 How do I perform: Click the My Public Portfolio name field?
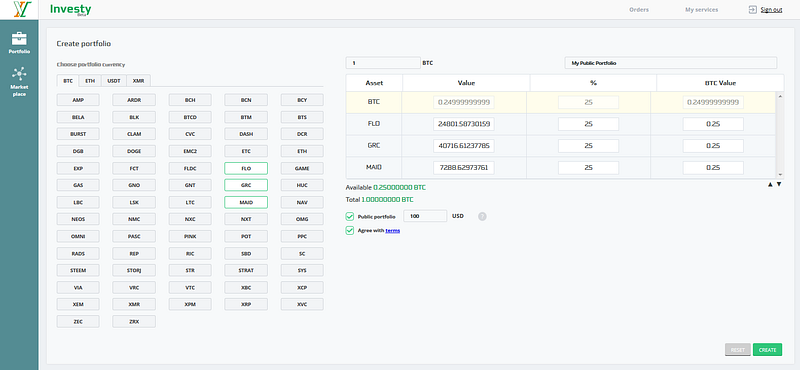coord(670,63)
